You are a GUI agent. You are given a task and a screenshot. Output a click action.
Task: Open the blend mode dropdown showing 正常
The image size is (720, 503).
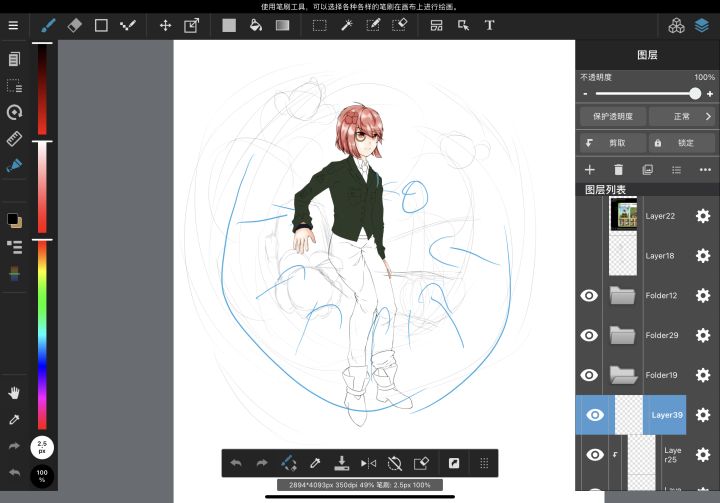(x=682, y=117)
